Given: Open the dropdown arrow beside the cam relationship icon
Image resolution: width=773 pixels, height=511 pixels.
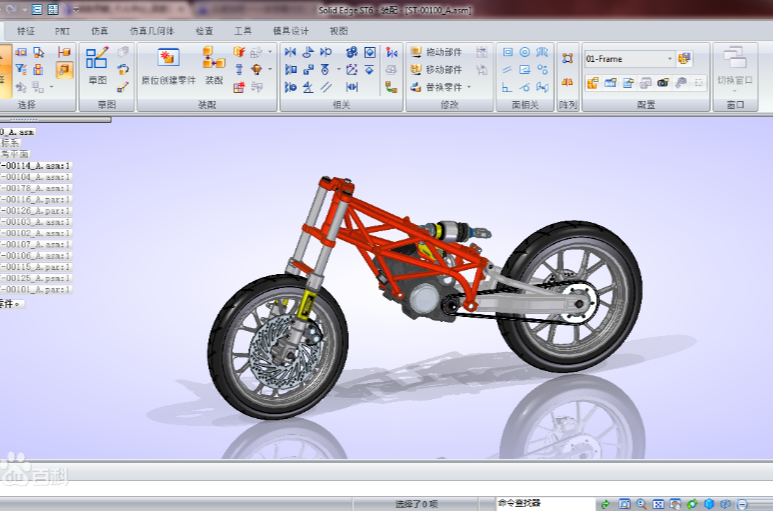Looking at the screenshot, I should click(x=339, y=69).
